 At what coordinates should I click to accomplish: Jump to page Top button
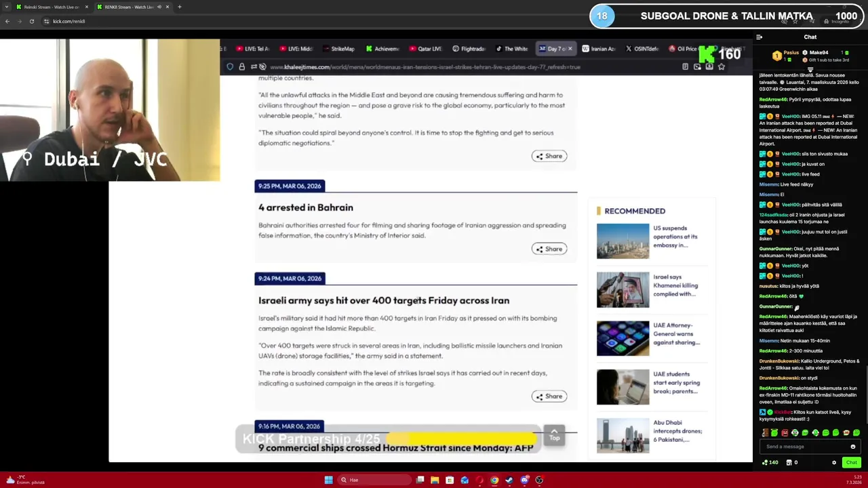(x=554, y=434)
